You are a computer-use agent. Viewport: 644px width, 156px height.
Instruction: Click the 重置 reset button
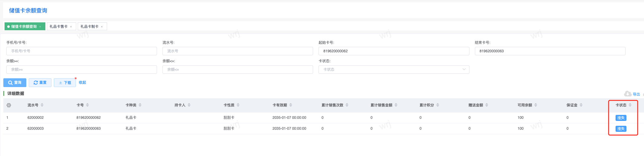point(40,83)
